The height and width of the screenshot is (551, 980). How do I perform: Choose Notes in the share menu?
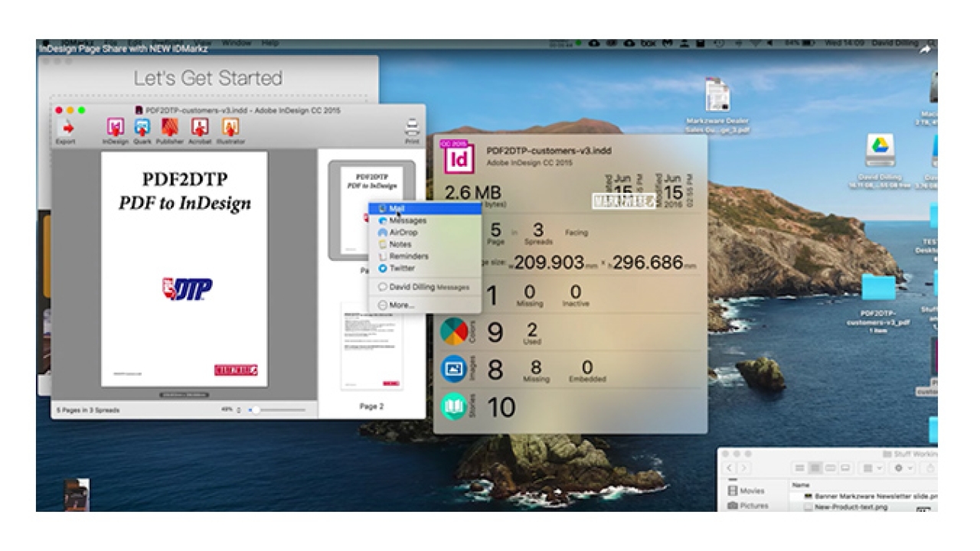point(425,244)
